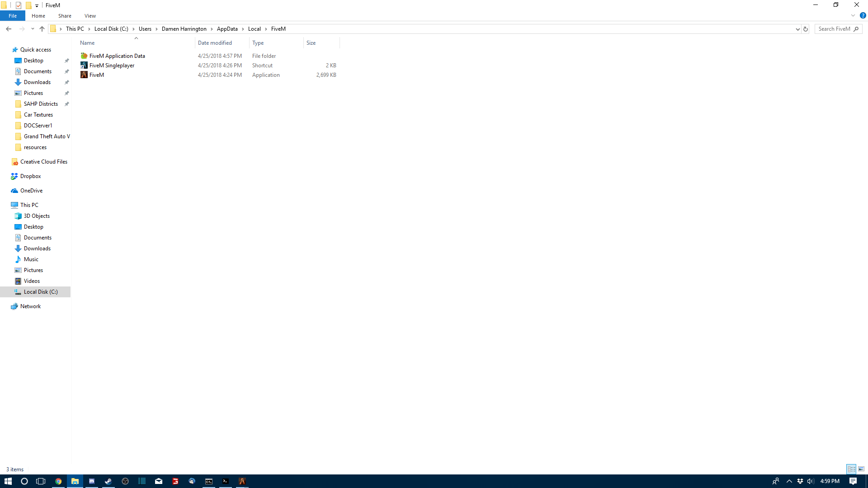Open OneDrive in the navigation pane
Viewport: 868px width, 488px height.
[x=31, y=191]
